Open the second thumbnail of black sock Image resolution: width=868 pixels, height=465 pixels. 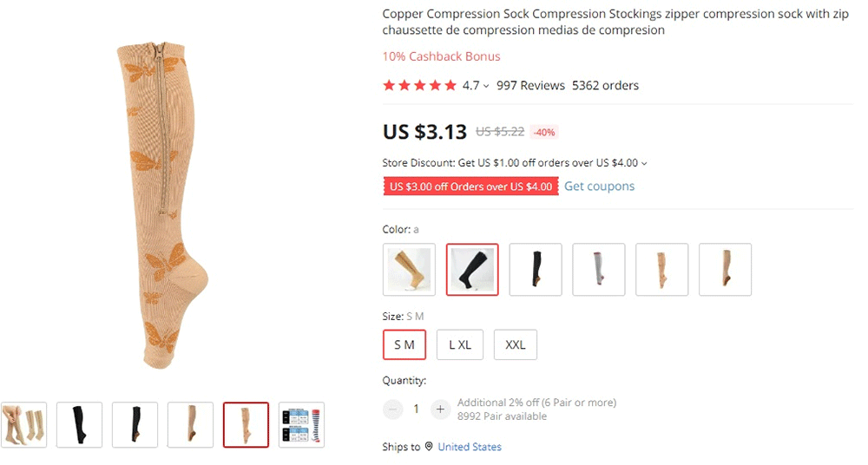point(135,425)
